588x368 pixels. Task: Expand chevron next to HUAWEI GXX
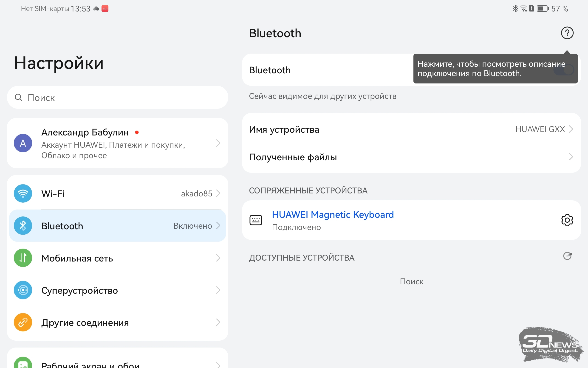click(x=571, y=129)
